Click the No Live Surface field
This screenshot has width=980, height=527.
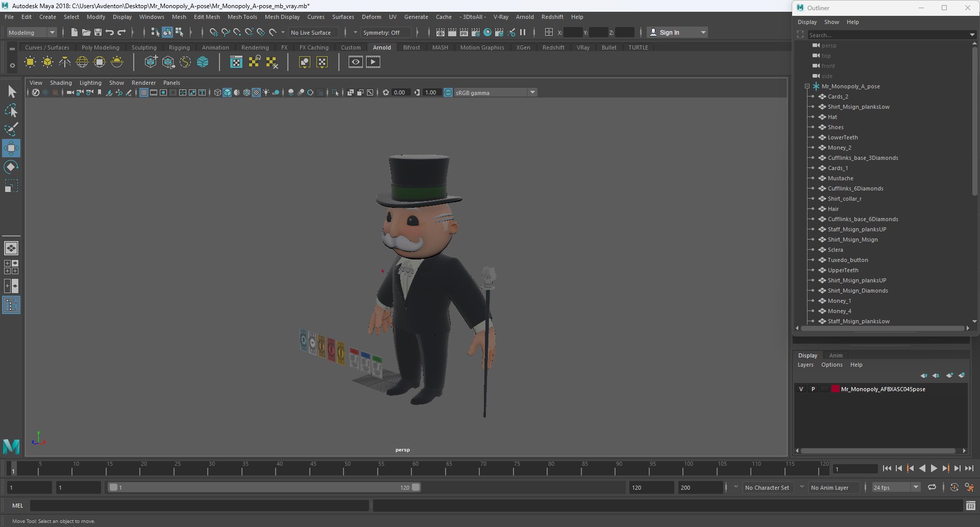pos(313,32)
